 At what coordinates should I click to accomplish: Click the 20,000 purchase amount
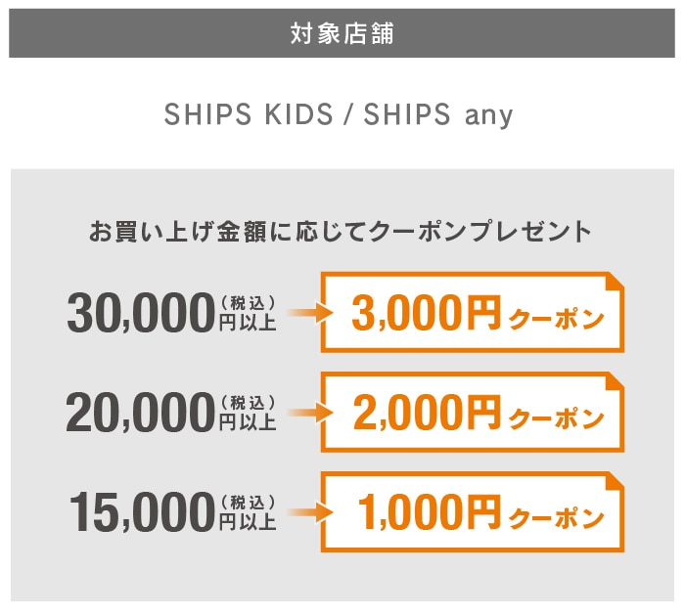coord(140,413)
